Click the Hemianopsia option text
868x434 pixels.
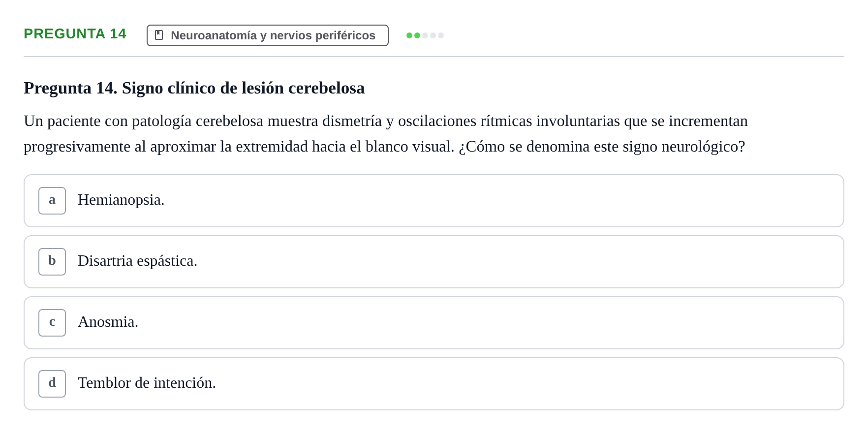coord(121,200)
